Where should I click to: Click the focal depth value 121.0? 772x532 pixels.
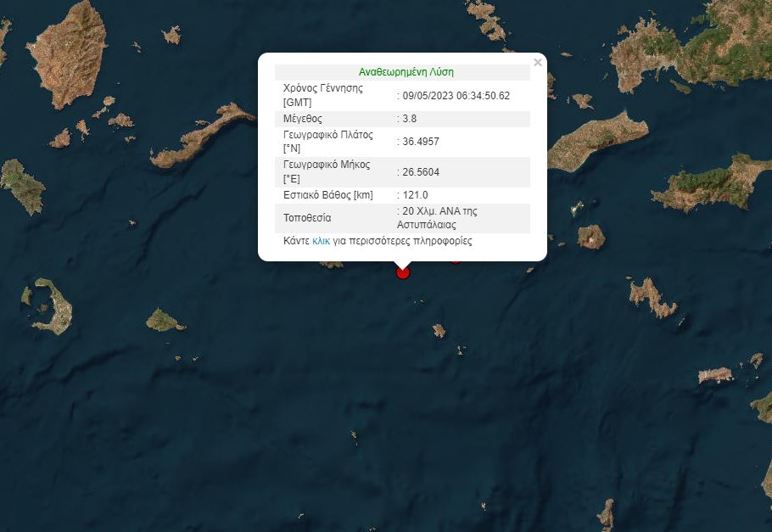pos(415,195)
